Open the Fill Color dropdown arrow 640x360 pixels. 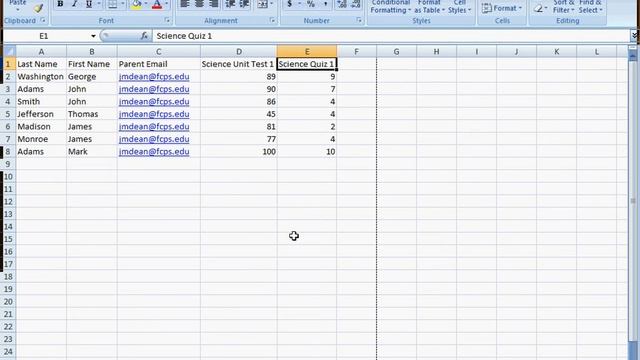tap(146, 4)
